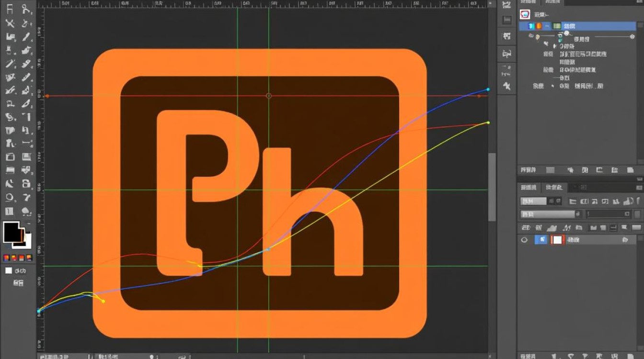This screenshot has height=359, width=644.
Task: Switch to the second tab in Layers panel group
Action: [x=553, y=188]
